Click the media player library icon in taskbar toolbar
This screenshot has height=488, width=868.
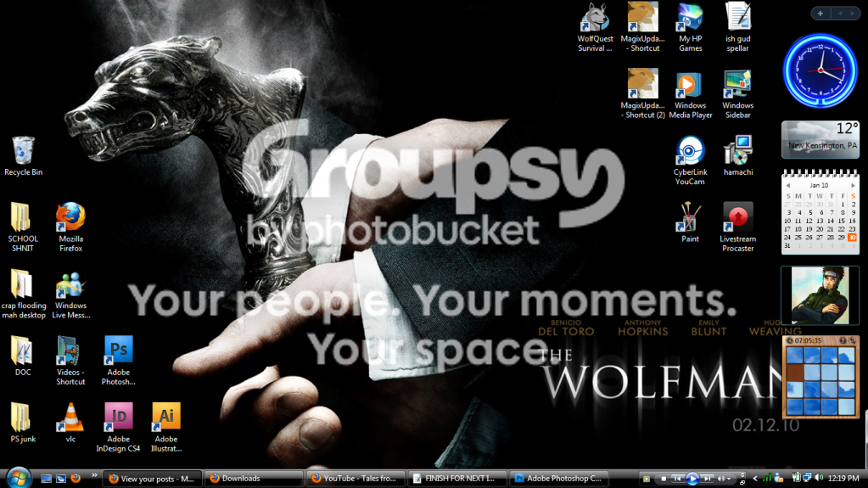tap(646, 479)
